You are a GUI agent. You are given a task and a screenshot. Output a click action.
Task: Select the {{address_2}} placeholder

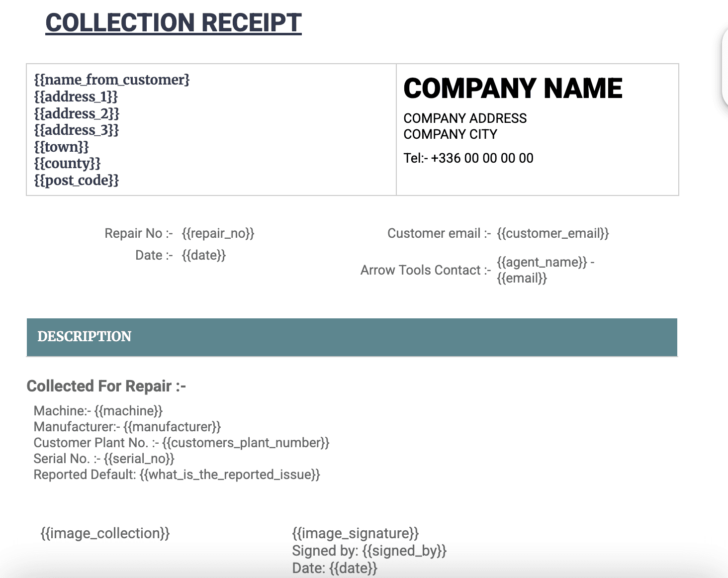tap(77, 113)
